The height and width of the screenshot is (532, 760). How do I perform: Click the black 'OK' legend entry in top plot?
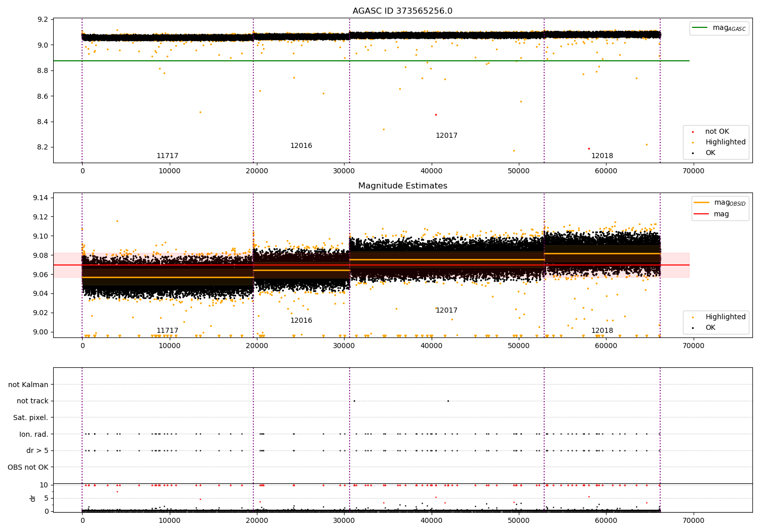pos(710,153)
